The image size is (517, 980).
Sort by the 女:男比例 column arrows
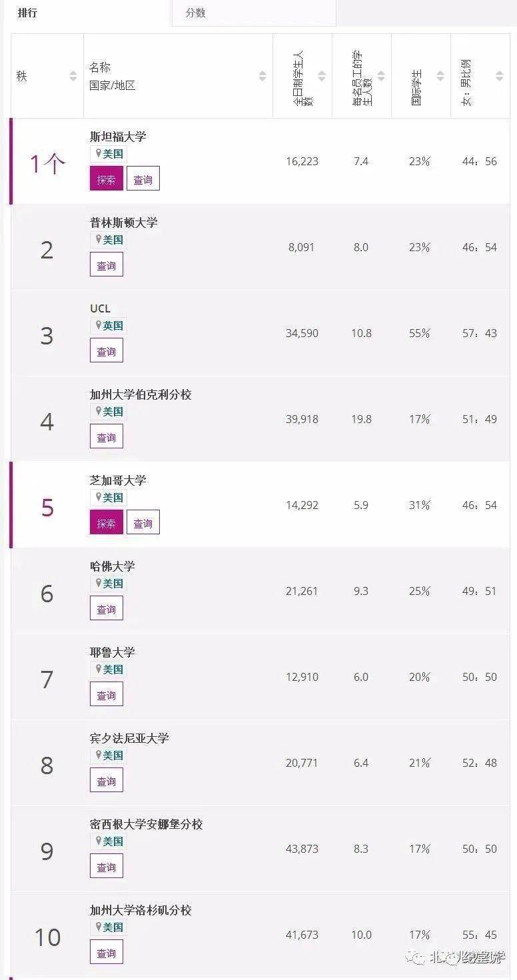tap(500, 77)
